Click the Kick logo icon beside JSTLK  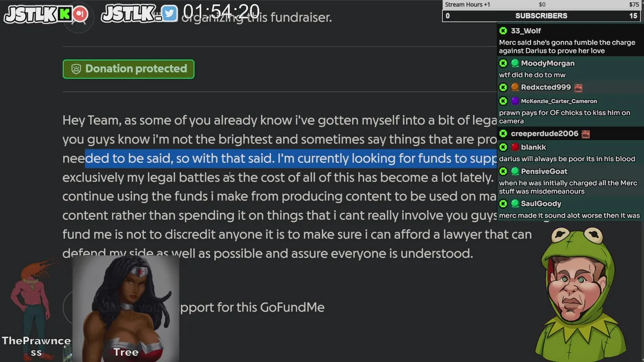click(65, 14)
